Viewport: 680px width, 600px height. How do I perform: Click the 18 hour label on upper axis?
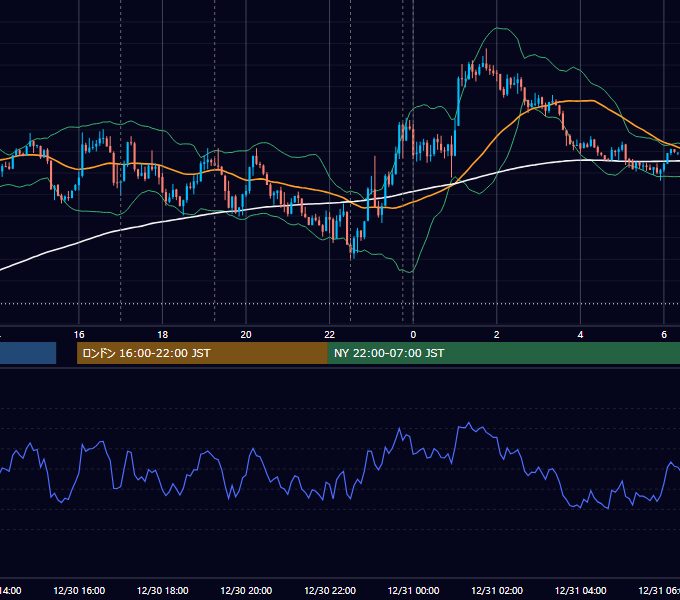(163, 335)
